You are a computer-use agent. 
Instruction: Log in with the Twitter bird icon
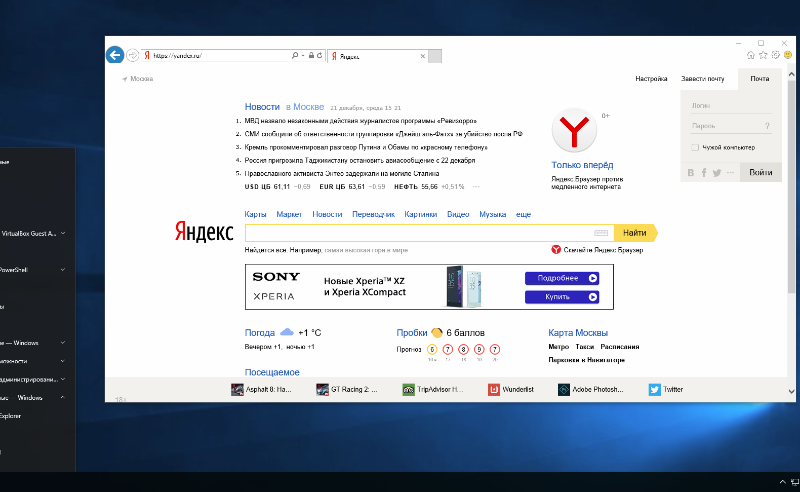pyautogui.click(x=717, y=173)
